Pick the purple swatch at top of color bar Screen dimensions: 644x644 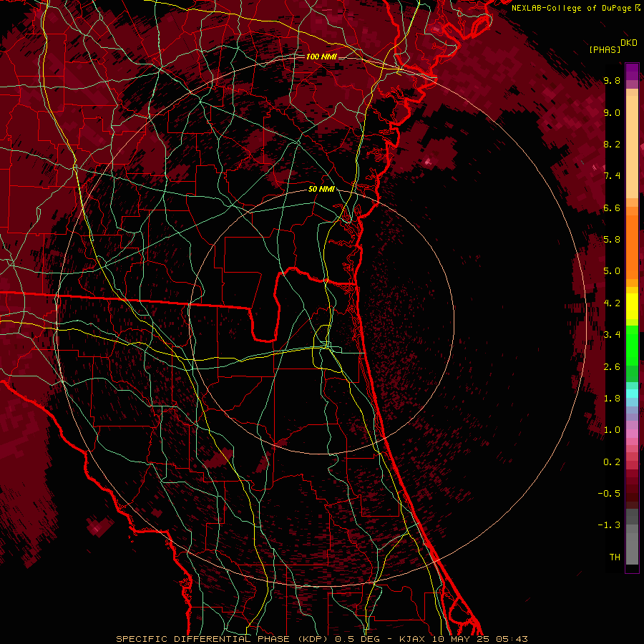pos(632,72)
